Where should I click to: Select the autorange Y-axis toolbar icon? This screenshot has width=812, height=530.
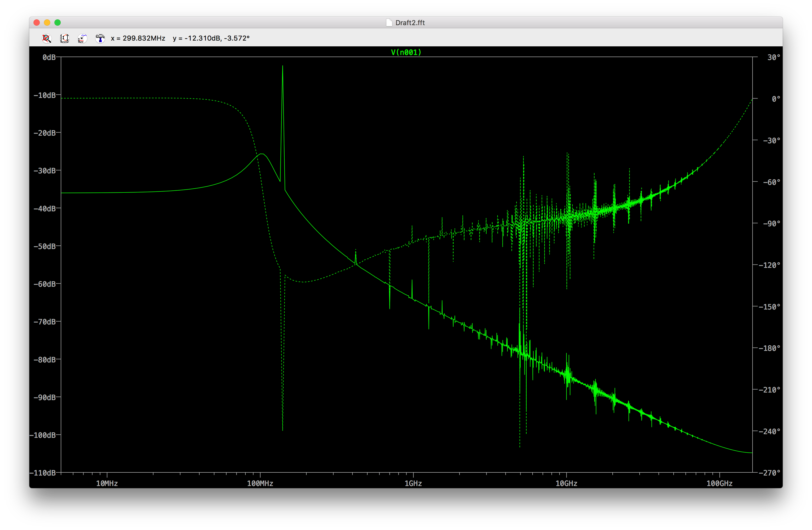pos(65,38)
